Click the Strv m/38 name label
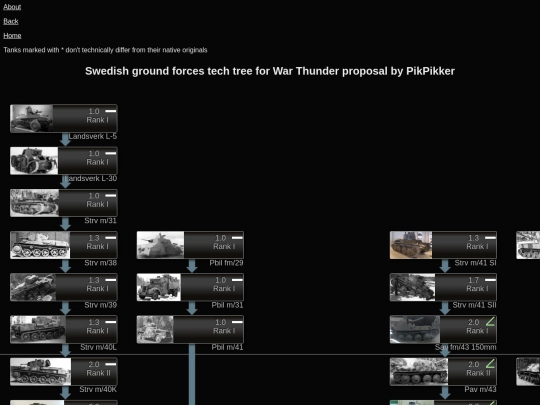 click(101, 263)
